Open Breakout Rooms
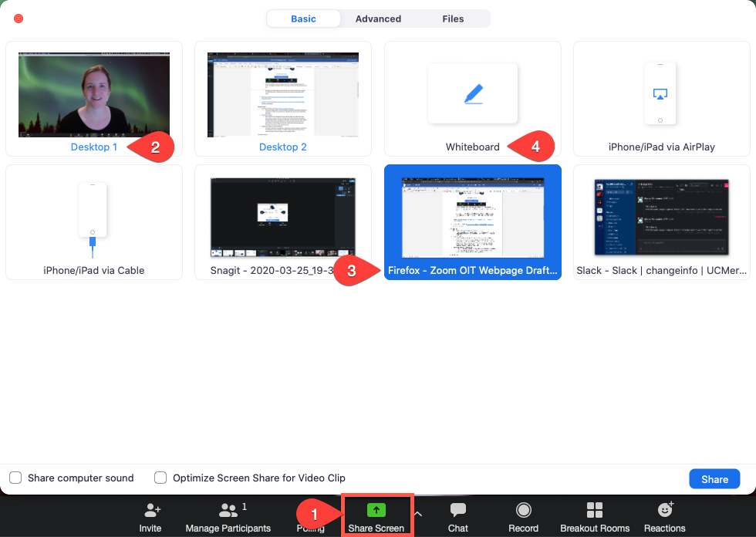 tap(594, 515)
